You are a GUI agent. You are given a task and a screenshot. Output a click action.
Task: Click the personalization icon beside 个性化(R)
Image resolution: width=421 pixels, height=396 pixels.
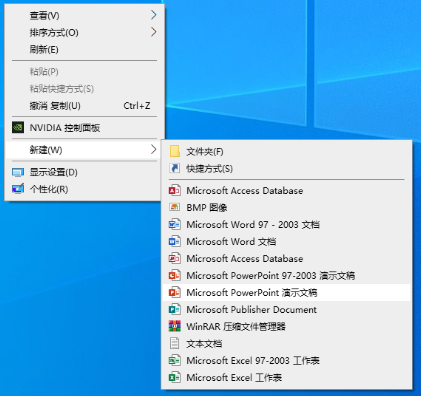[x=18, y=189]
